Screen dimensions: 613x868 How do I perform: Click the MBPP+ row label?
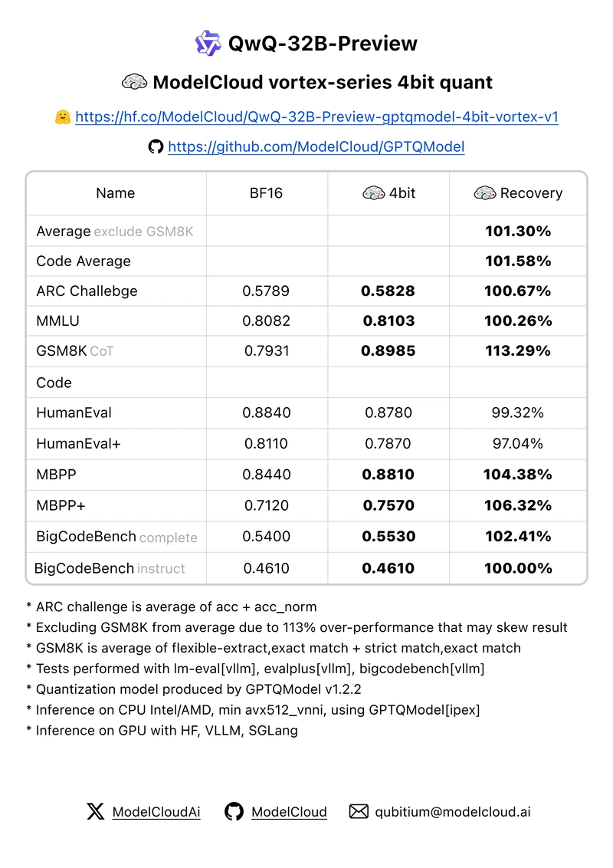(x=61, y=505)
